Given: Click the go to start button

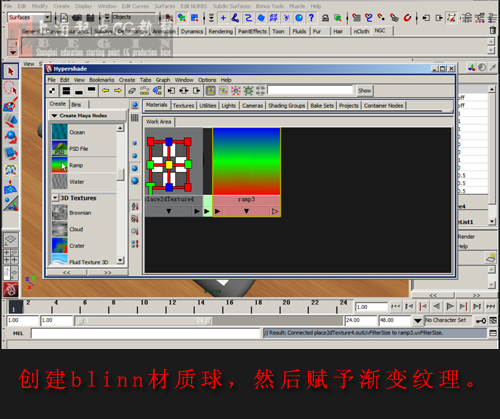Looking at the screenshot, I should pos(396,306).
